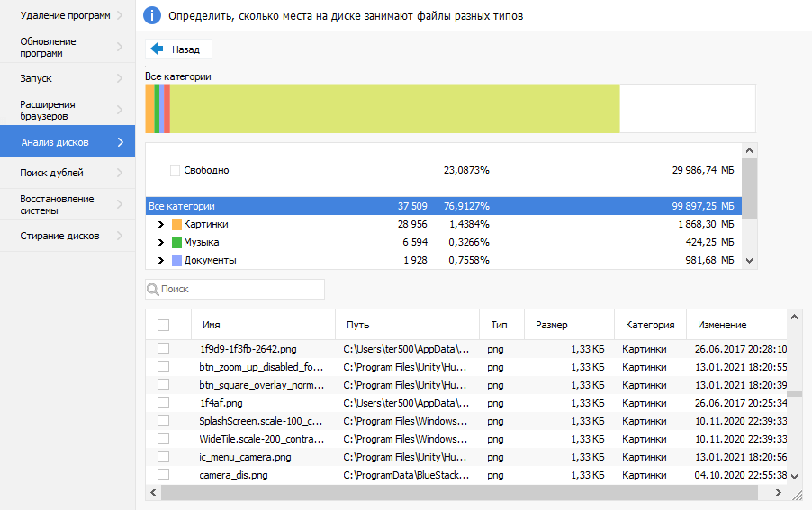Expand the Документы category row

point(160,260)
